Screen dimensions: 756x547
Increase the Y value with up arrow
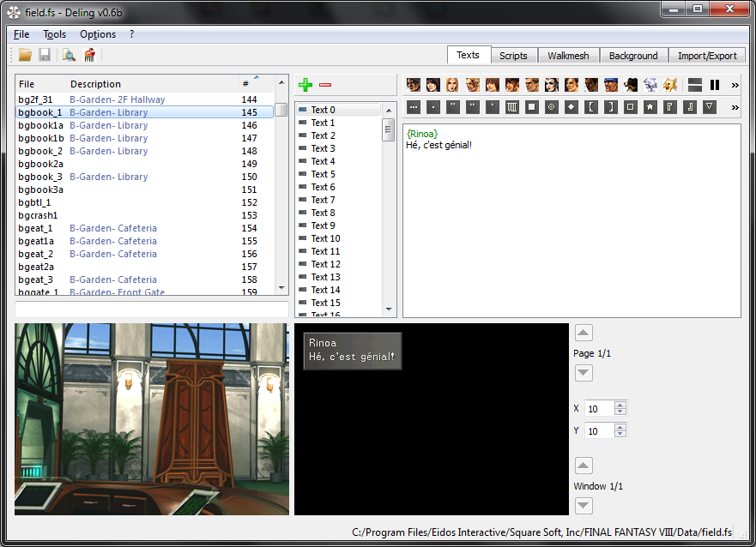coord(620,427)
